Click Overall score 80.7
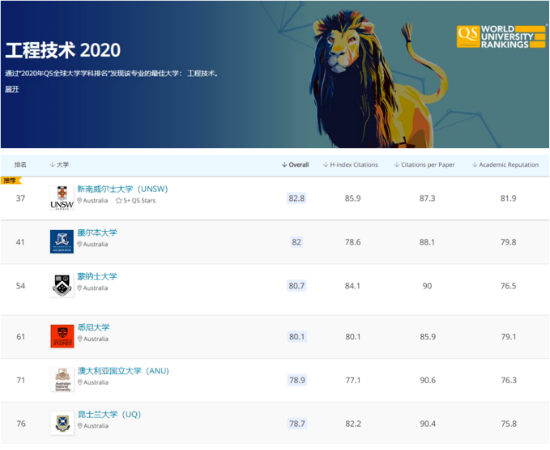The width and height of the screenshot is (550, 450). point(296,286)
